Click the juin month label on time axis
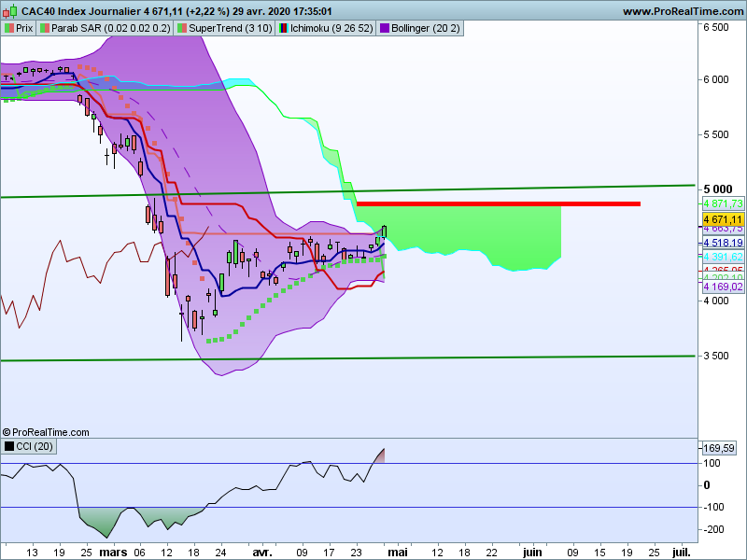The height and width of the screenshot is (560, 747). coord(532,553)
